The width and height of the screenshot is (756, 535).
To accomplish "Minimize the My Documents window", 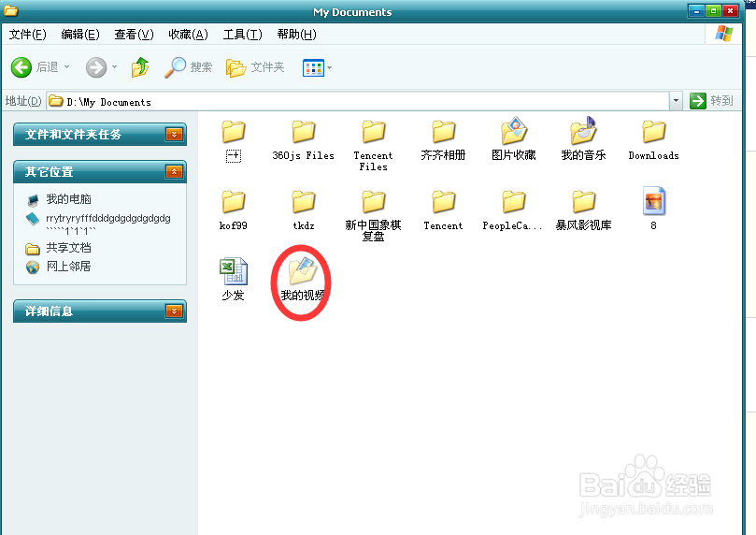I will click(x=696, y=10).
